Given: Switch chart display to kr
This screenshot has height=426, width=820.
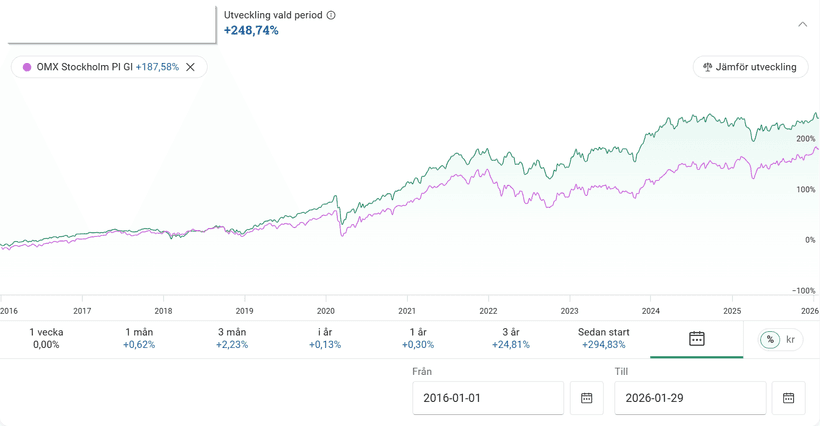Looking at the screenshot, I should (791, 340).
